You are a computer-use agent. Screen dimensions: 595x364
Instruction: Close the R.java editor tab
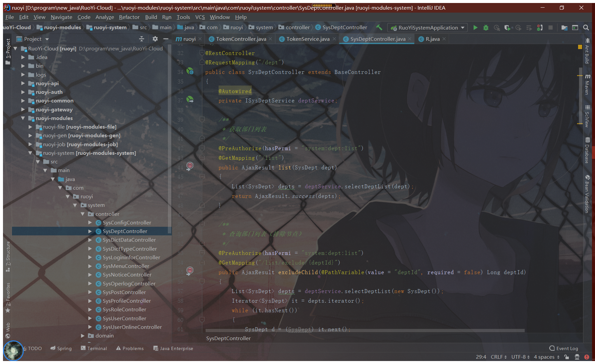(x=444, y=39)
